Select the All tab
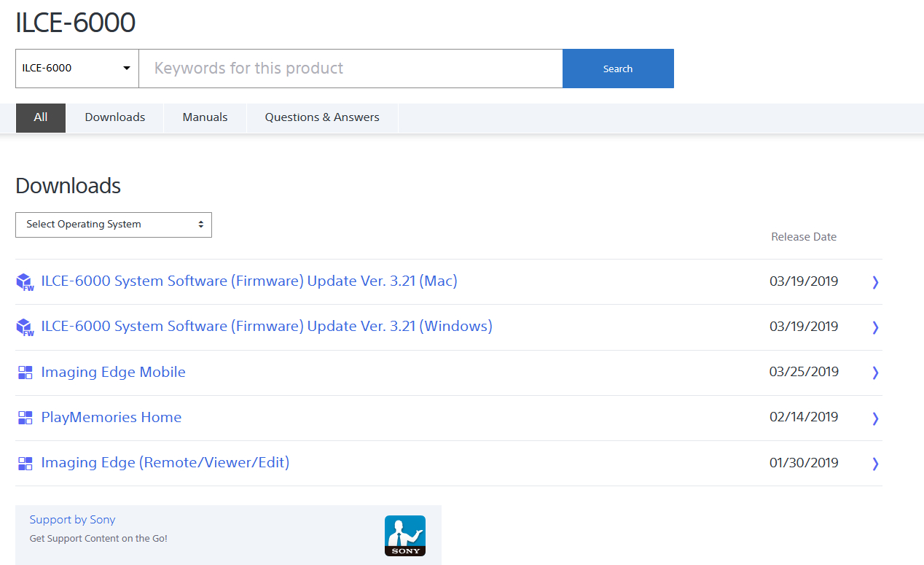This screenshot has height=565, width=924. (x=41, y=117)
